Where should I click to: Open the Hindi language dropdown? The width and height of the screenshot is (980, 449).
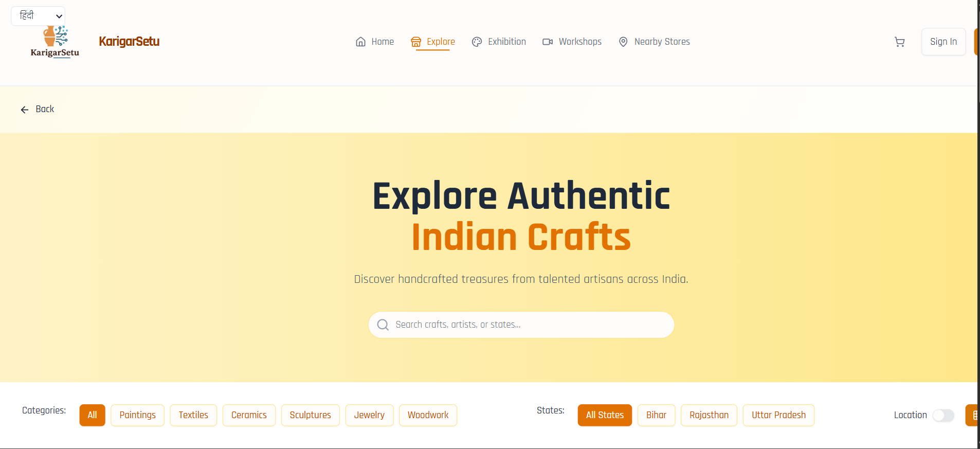click(38, 16)
